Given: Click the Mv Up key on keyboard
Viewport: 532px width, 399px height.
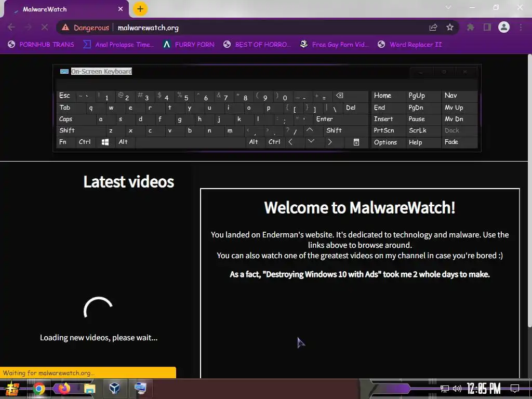Looking at the screenshot, I should pos(459,108).
